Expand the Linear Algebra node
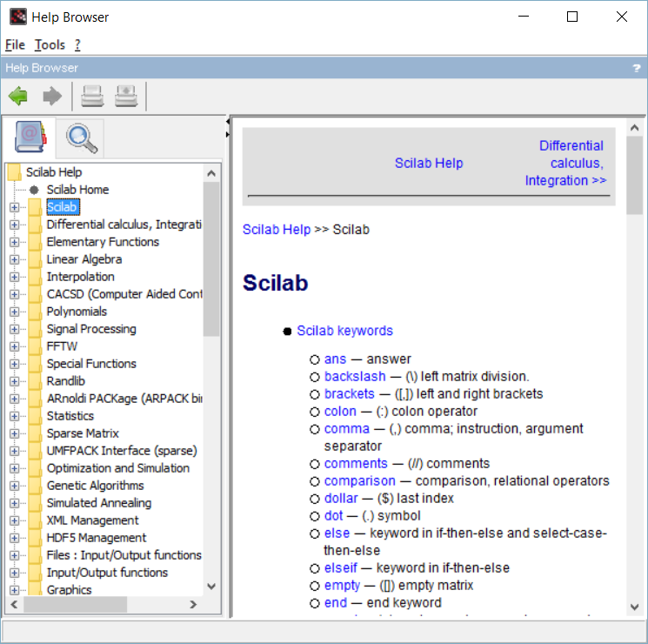The height and width of the screenshot is (644, 648). pyautogui.click(x=15, y=259)
